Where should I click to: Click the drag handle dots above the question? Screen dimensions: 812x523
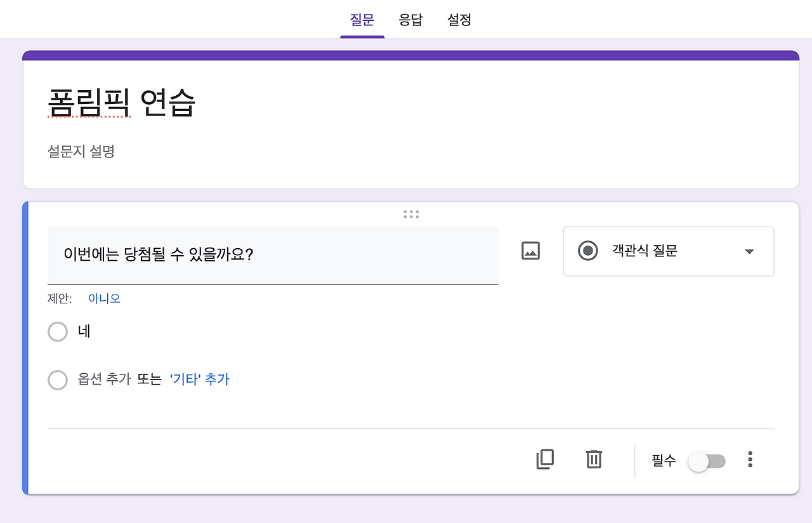[x=411, y=214]
